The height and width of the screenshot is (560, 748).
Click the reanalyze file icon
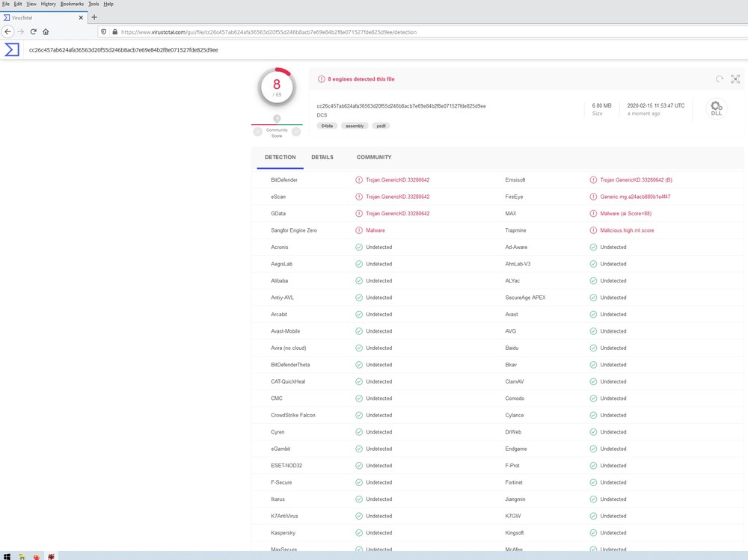click(719, 79)
